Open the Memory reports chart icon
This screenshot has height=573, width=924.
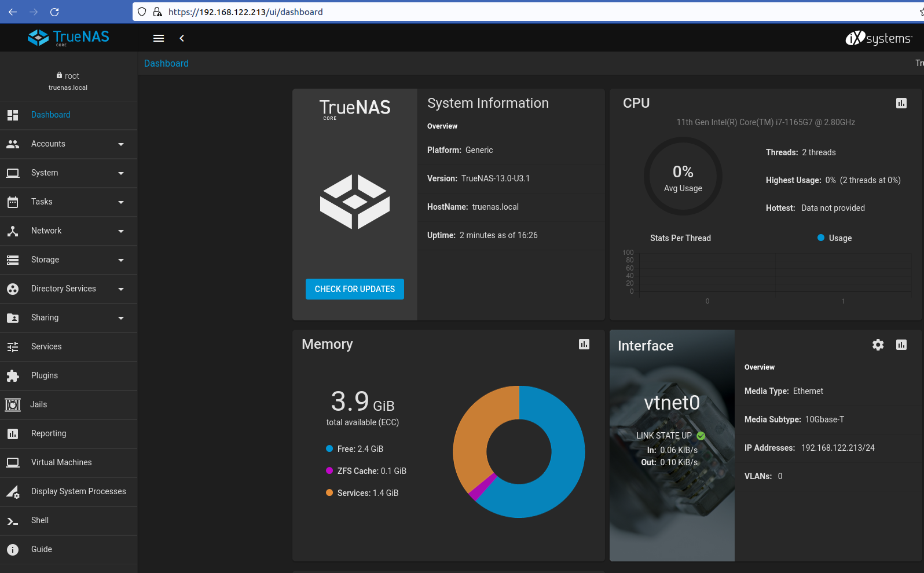click(x=584, y=344)
